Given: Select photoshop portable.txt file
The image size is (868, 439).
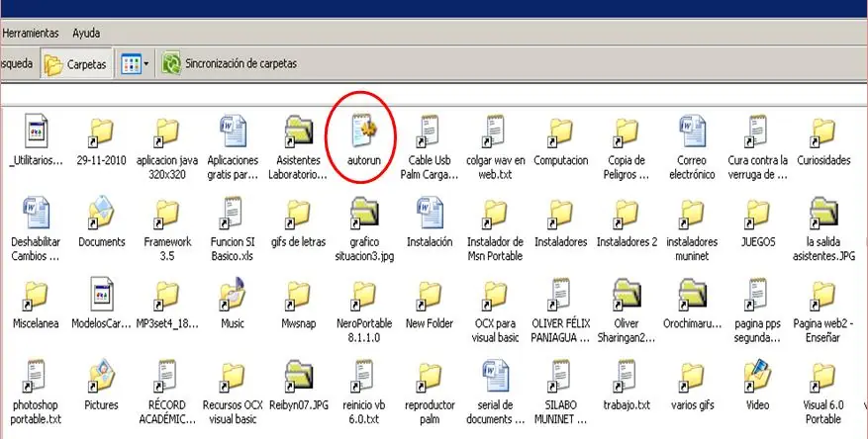Looking at the screenshot, I should 37,376.
